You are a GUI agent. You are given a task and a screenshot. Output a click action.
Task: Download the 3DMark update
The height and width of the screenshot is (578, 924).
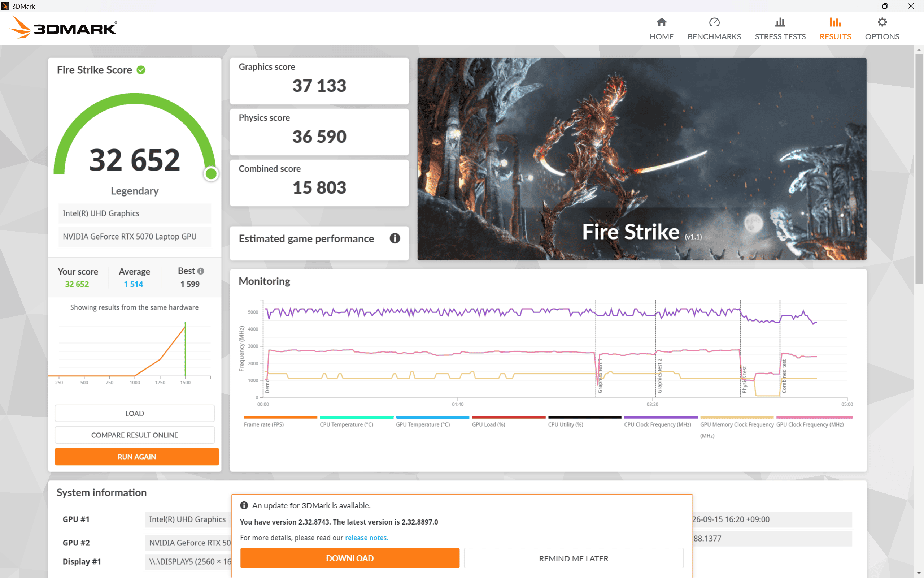(x=350, y=558)
